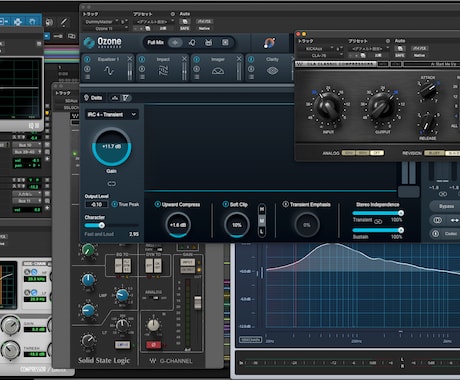Click the Ozone Master Assistant colorful orb icon
This screenshot has width=460, height=380.
[x=269, y=43]
